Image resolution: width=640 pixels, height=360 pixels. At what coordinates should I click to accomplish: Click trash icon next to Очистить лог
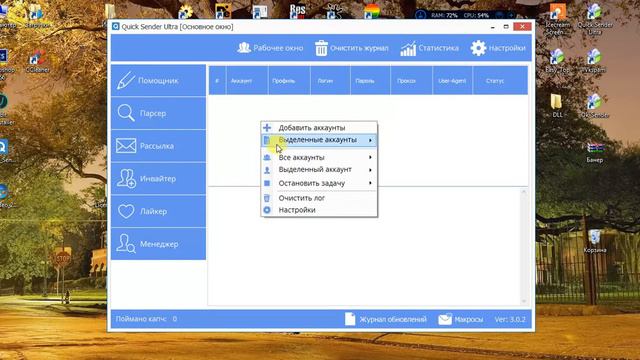tap(267, 198)
